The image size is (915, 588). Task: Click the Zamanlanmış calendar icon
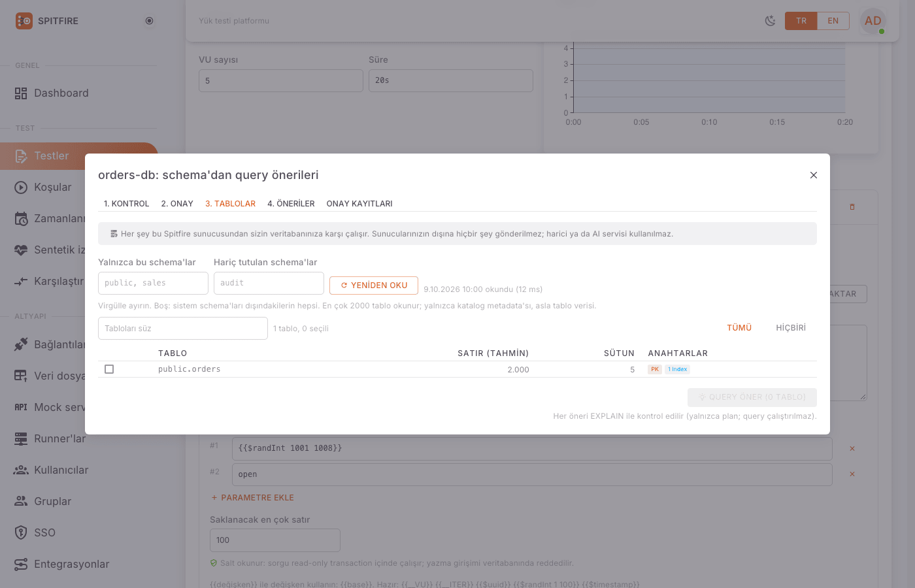(21, 219)
